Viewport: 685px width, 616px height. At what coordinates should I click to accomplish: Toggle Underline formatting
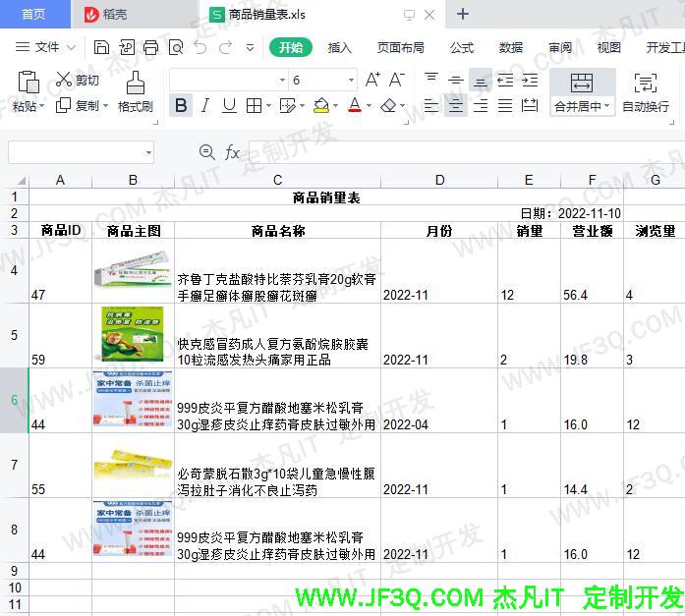(229, 105)
